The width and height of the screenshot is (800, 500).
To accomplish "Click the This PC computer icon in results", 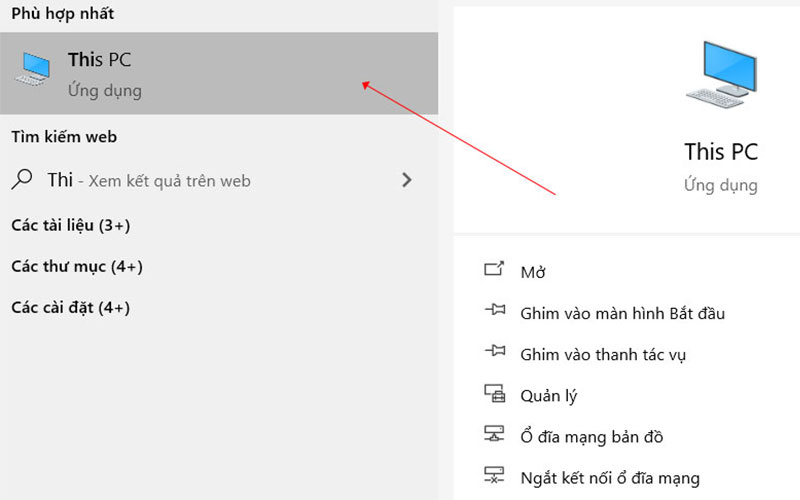I will click(33, 69).
